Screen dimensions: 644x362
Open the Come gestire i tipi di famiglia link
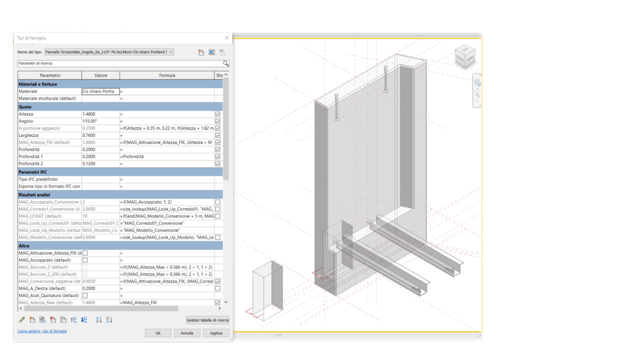click(42, 331)
